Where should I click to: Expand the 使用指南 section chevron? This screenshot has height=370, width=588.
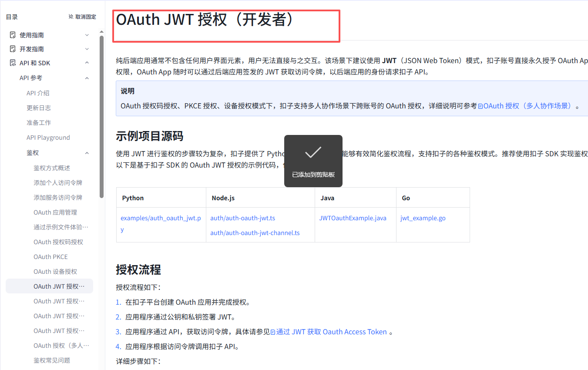point(87,35)
